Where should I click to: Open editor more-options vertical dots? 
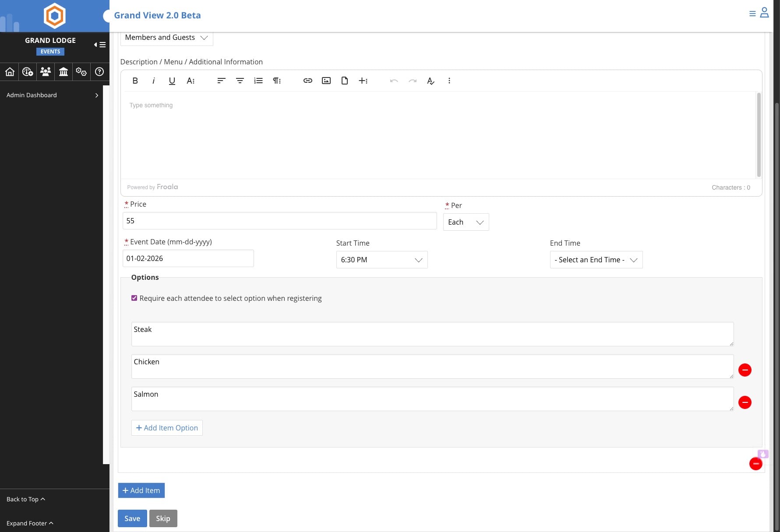click(449, 81)
